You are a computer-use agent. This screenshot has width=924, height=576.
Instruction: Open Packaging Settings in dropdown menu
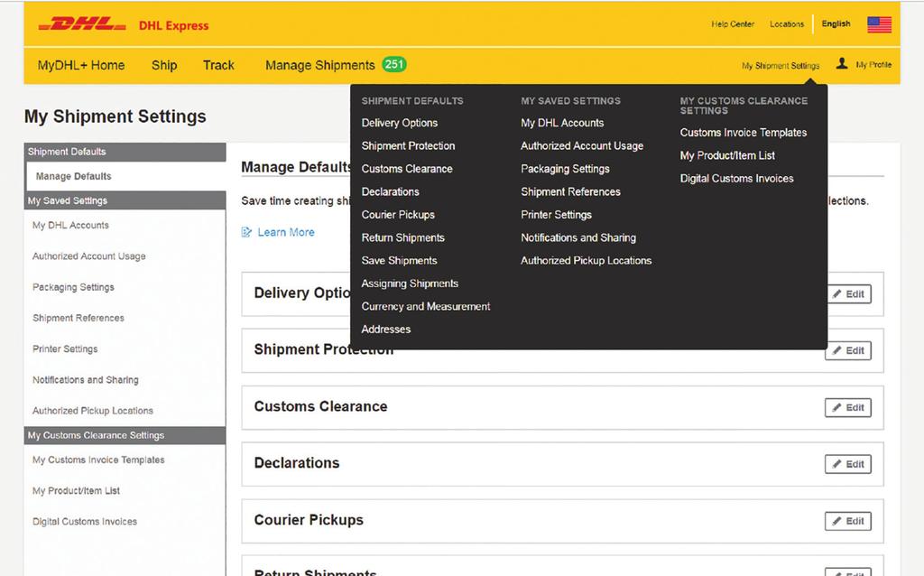565,169
